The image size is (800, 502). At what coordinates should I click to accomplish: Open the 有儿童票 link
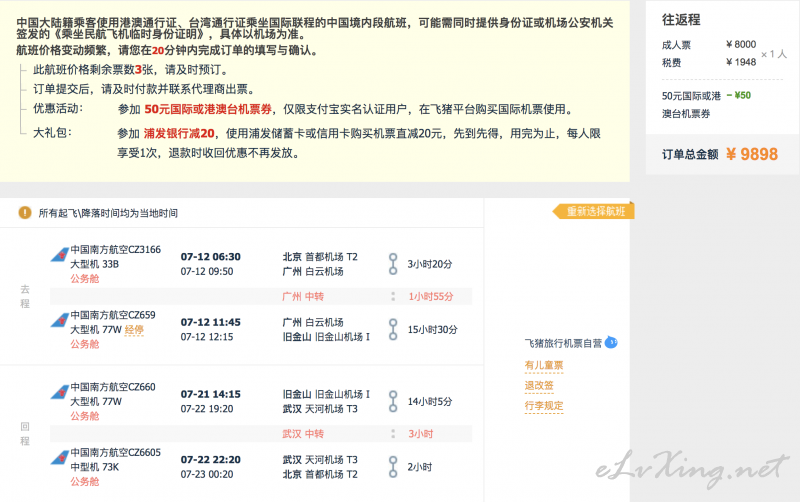pos(544,365)
